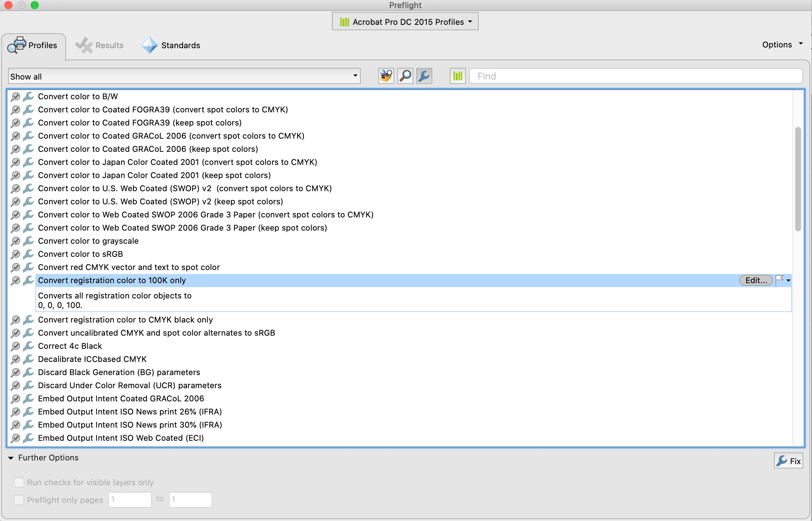Switch to the Results tab
Screen dimensions: 812x521
[x=100, y=45]
